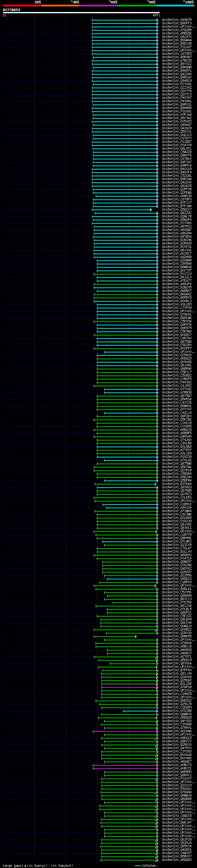Viewport: 197px width, 868px height.
Task: Select hit label UniRef100_C4QIJ4
Action: pyautogui.click(x=177, y=413)
